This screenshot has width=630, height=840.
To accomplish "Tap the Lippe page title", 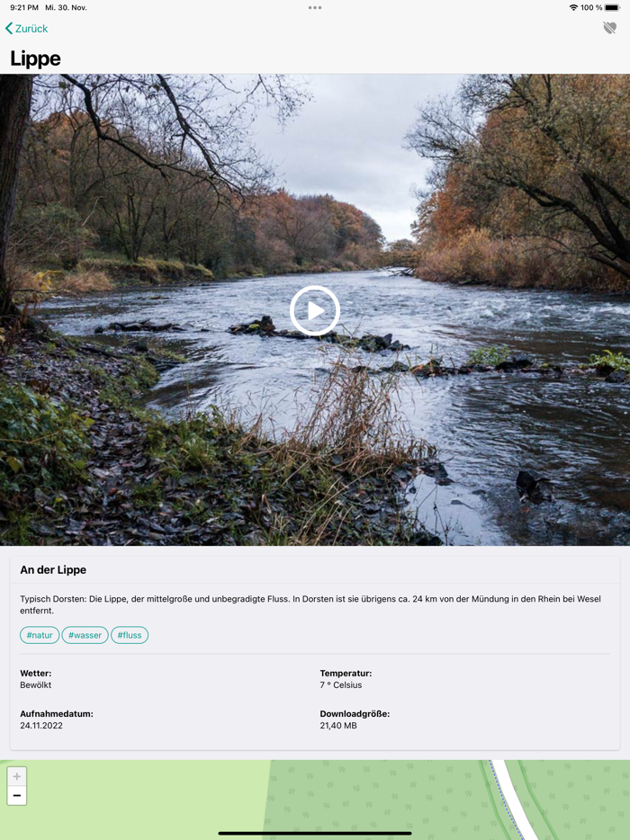I will point(35,58).
